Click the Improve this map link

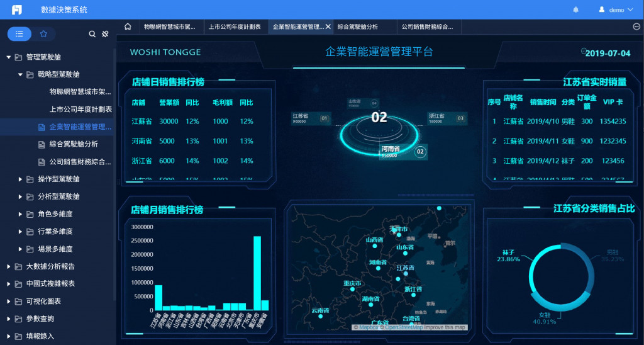(445, 327)
